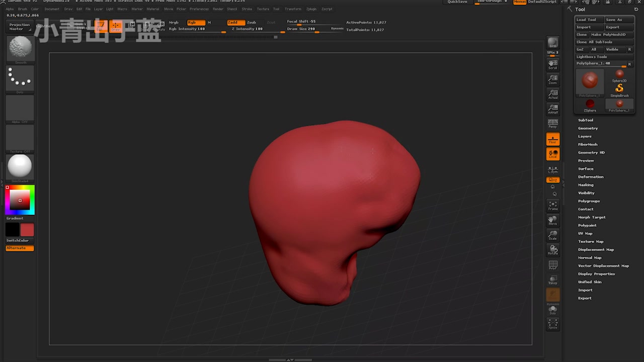Expand the Display Properties section
This screenshot has width=644, height=362.
point(596,274)
